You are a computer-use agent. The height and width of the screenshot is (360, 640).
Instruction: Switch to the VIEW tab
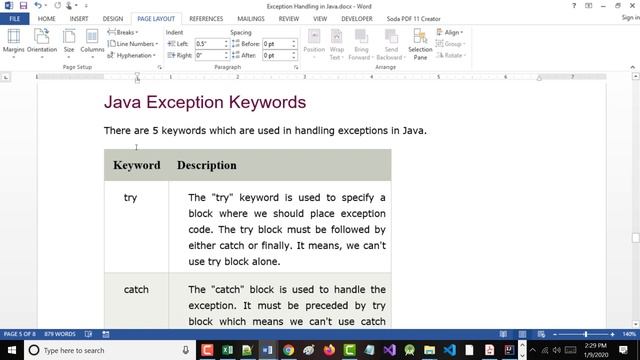pos(320,19)
